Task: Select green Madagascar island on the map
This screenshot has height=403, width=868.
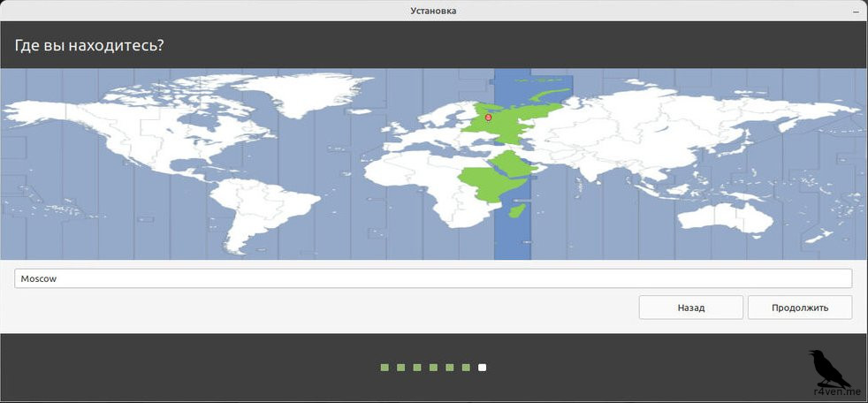Action: tap(521, 210)
